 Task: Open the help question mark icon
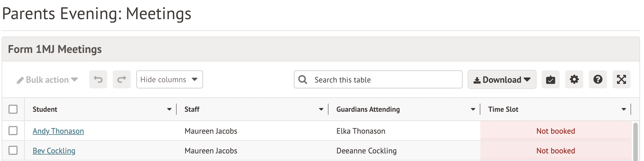(x=598, y=79)
